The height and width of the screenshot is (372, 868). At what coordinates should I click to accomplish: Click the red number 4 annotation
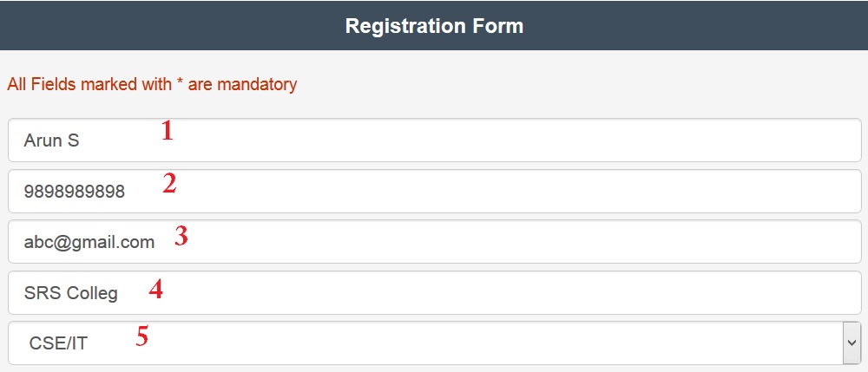[155, 288]
